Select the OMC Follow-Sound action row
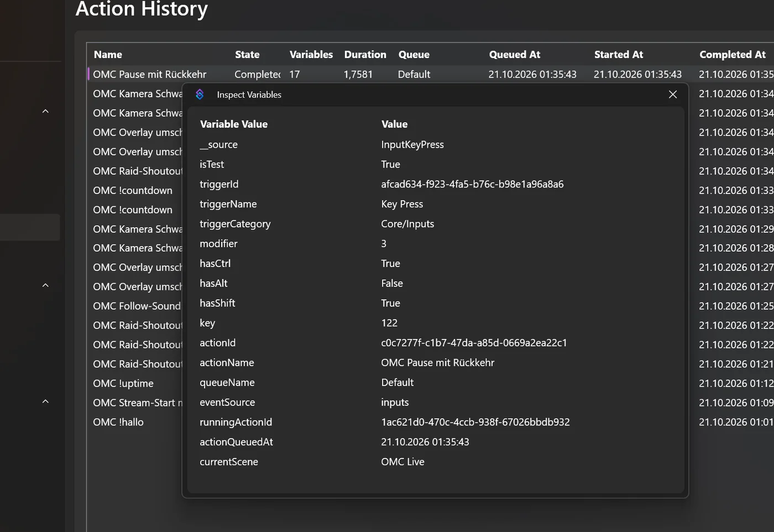The width and height of the screenshot is (774, 532). [137, 306]
